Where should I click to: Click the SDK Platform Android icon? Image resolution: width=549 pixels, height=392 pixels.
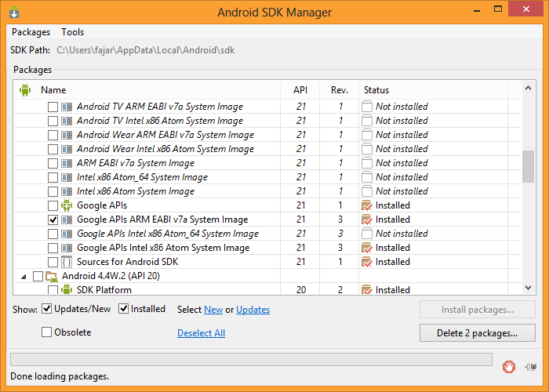tap(67, 290)
